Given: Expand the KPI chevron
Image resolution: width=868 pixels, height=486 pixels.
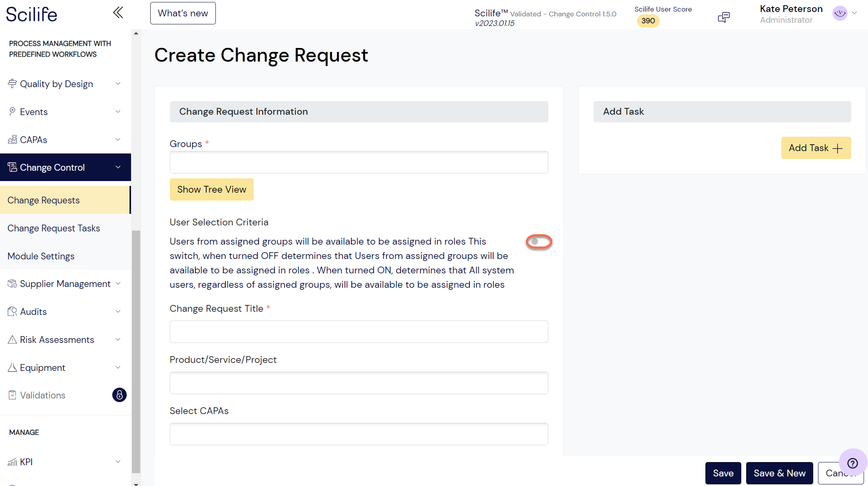Looking at the screenshot, I should click(118, 462).
